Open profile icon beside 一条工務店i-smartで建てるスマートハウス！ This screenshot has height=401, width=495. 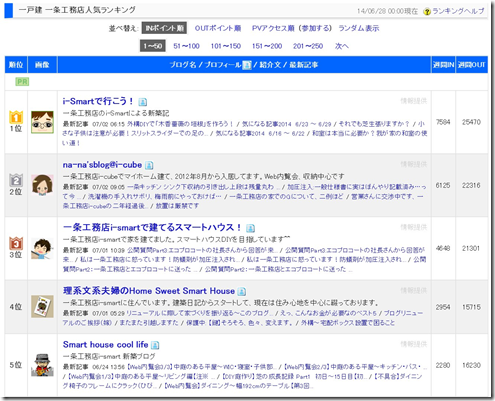(x=250, y=228)
